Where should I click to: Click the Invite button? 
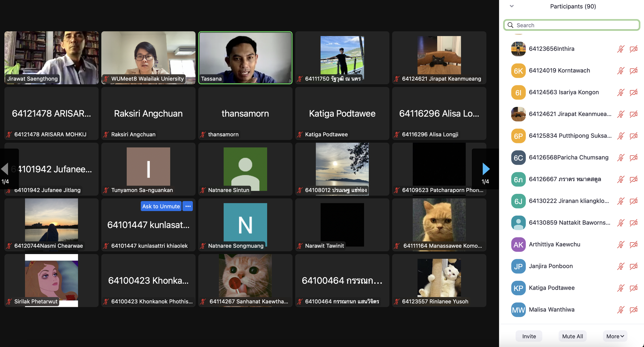click(529, 336)
